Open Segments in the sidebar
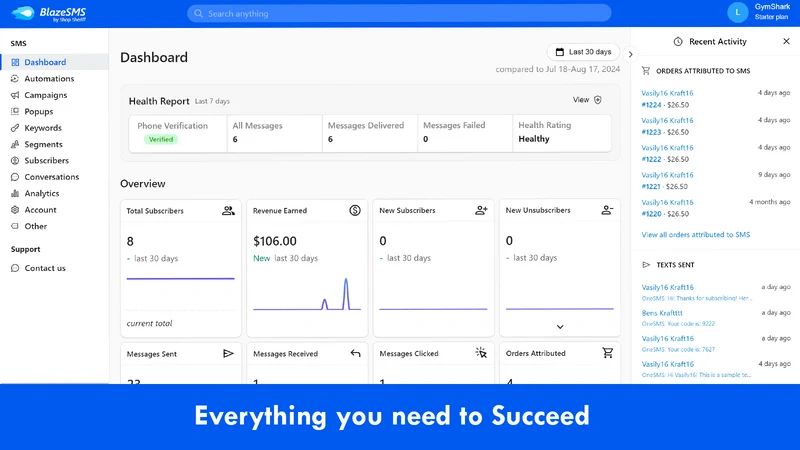The height and width of the screenshot is (450, 800). 43,144
